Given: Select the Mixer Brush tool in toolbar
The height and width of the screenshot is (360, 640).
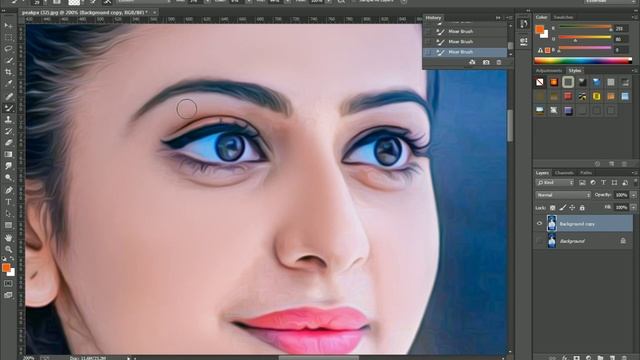Looking at the screenshot, I should click(x=8, y=108).
